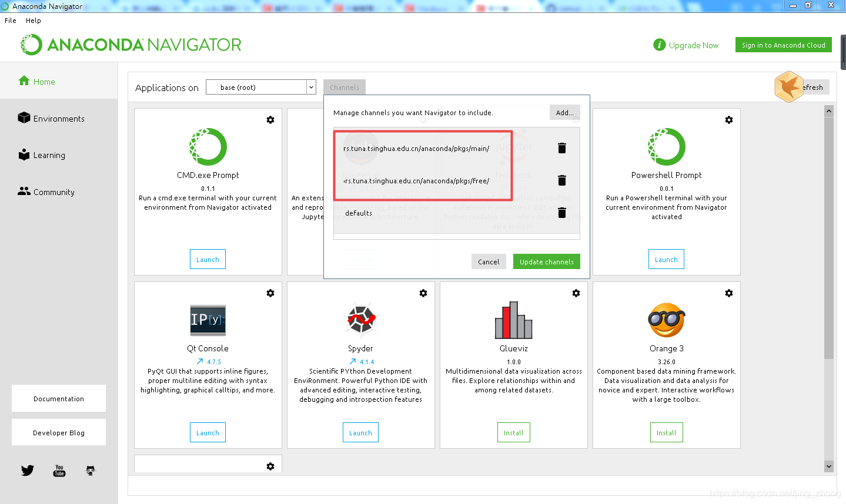Click the Upgrade Now info icon

coord(660,45)
